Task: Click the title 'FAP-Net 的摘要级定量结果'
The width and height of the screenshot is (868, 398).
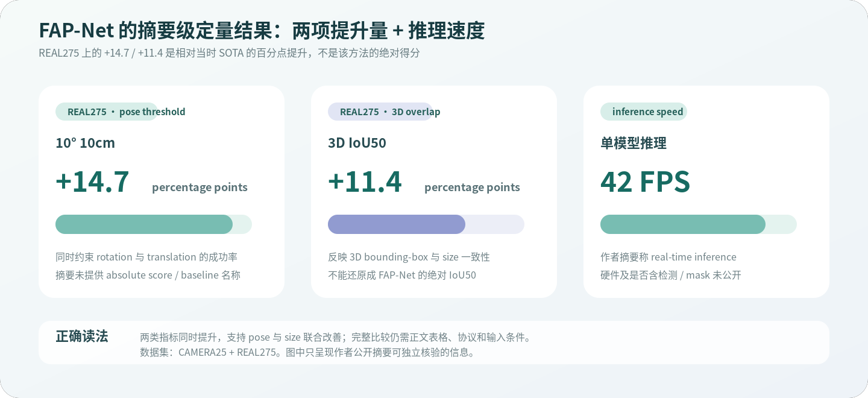Action: click(x=262, y=30)
